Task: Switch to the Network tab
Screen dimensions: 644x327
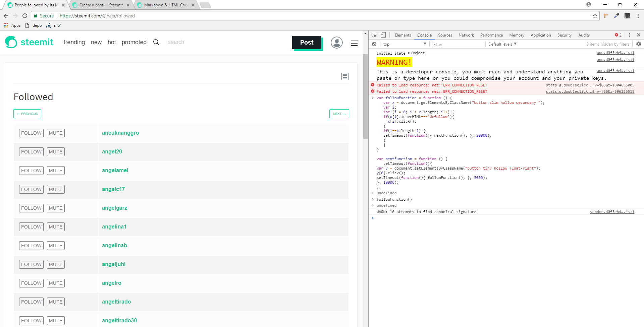Action: click(x=466, y=35)
